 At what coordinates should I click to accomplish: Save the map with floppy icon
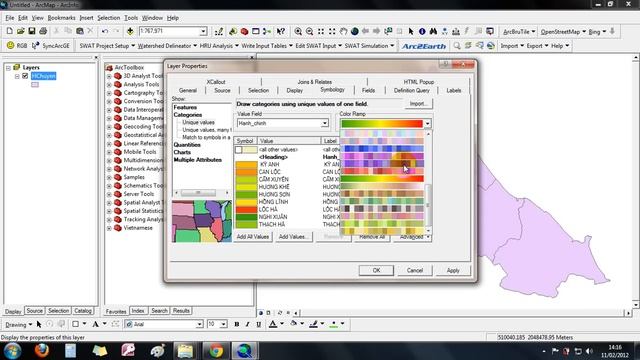[x=31, y=31]
